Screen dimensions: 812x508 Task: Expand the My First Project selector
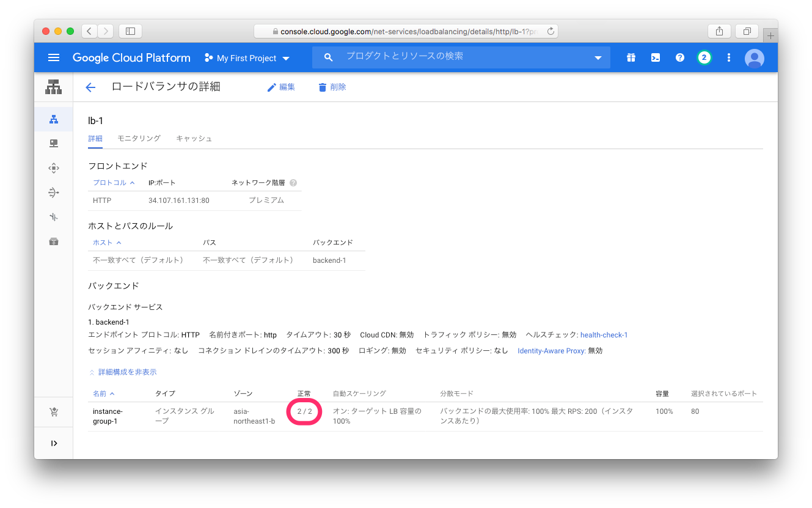click(x=247, y=58)
